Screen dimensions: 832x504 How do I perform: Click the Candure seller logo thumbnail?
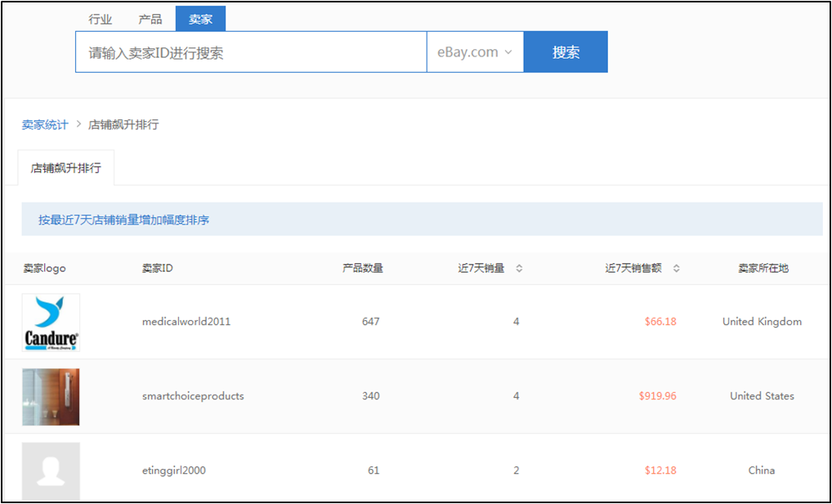(51, 323)
